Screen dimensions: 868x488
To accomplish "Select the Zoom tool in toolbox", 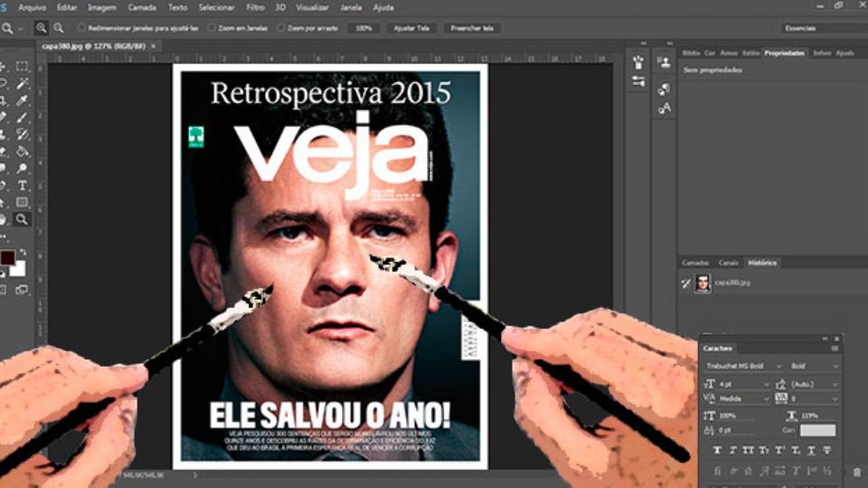I will 22,219.
